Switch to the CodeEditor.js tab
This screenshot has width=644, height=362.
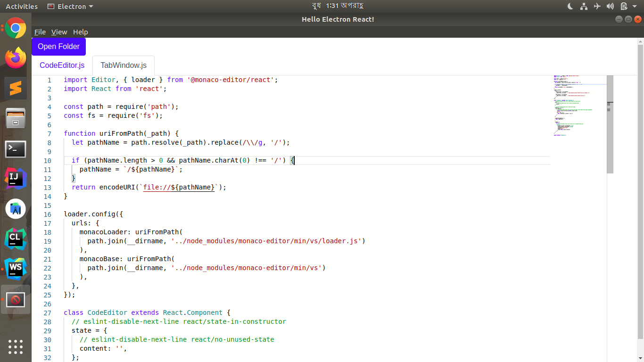click(62, 65)
